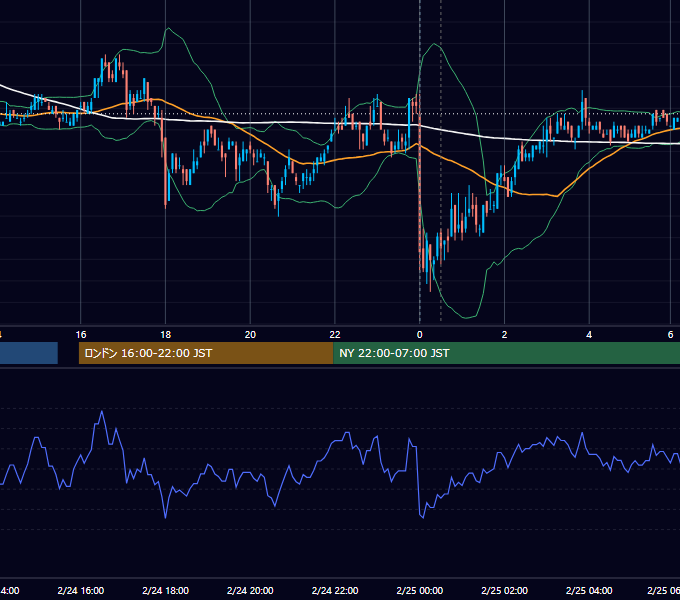680x600 pixels.
Task: Click the "20" hour label on upper time axis
Action: click(x=250, y=335)
